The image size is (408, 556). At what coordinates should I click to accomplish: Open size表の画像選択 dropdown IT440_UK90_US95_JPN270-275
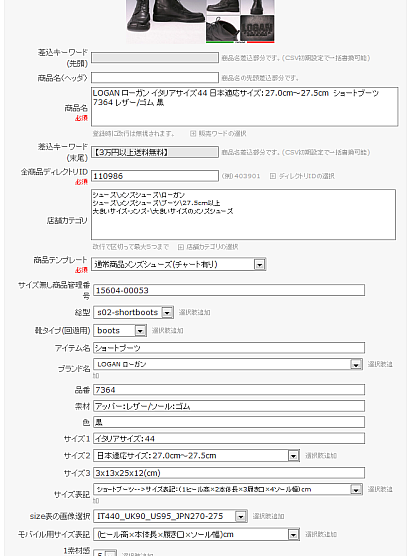pos(171,516)
